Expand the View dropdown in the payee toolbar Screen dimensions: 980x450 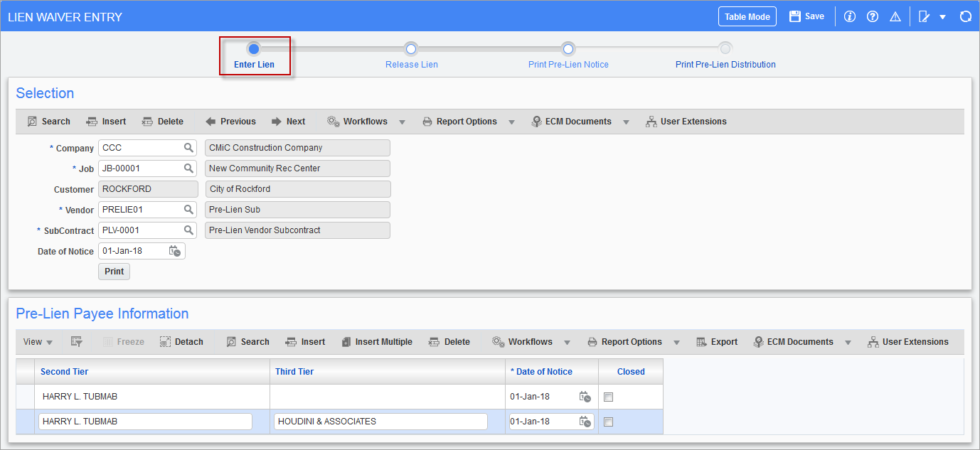(x=38, y=342)
